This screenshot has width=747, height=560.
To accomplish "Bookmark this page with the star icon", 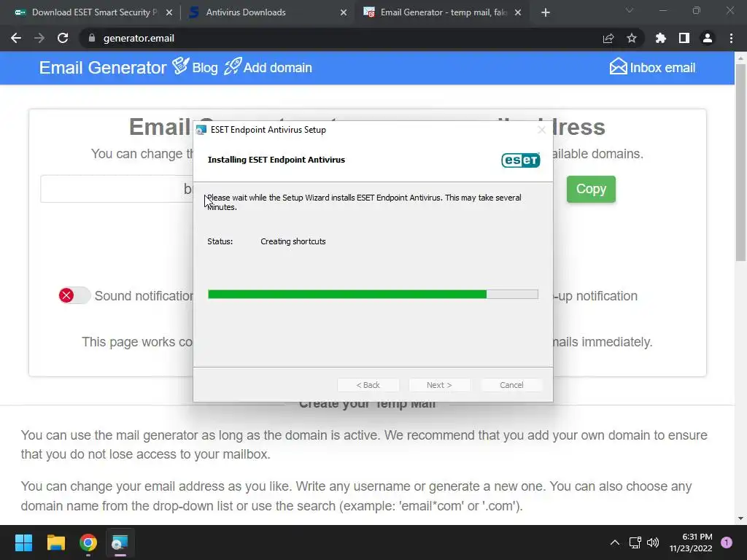I will point(632,38).
